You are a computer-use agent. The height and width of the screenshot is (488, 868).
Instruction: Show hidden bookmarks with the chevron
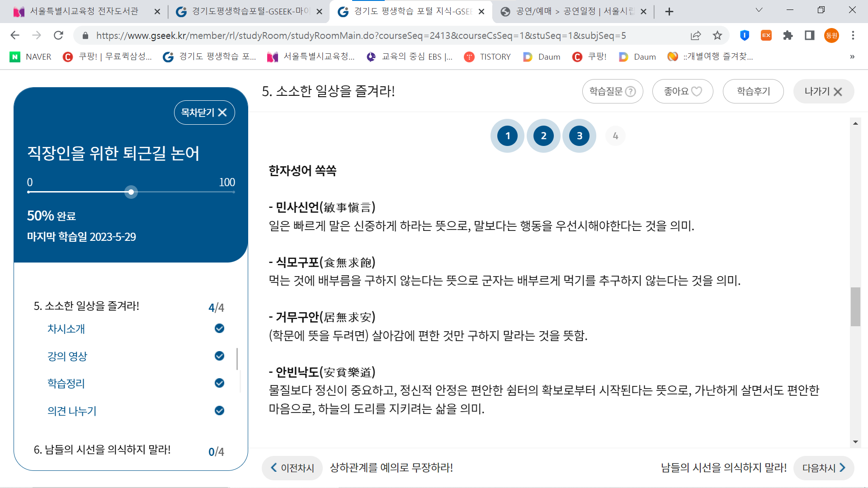coord(852,56)
